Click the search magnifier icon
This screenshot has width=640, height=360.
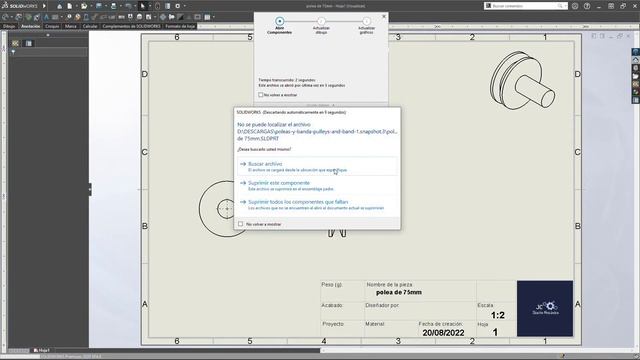click(x=560, y=6)
